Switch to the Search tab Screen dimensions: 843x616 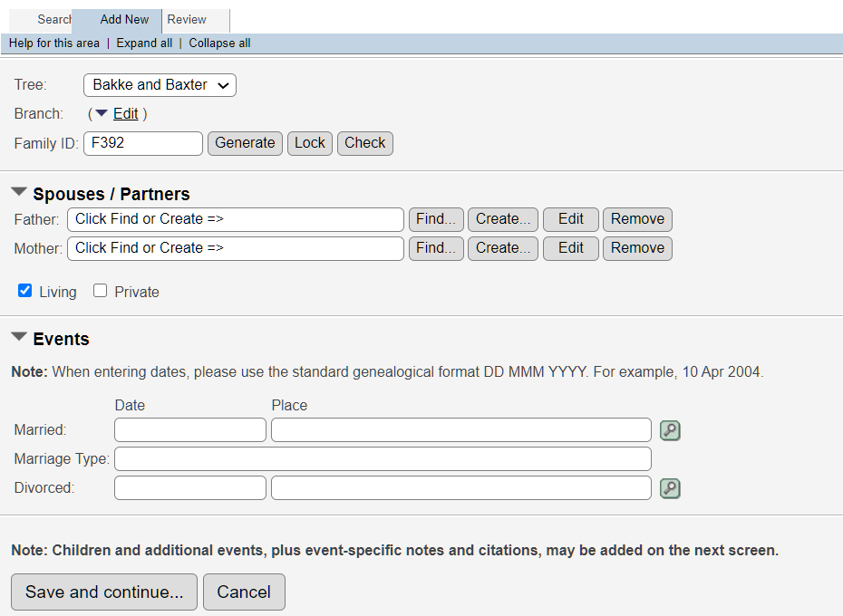point(53,20)
